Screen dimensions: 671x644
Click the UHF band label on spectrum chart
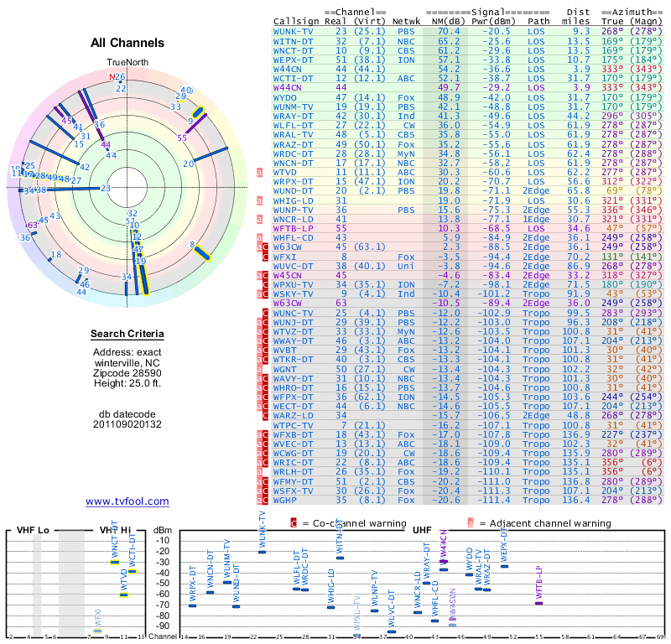[x=422, y=530]
